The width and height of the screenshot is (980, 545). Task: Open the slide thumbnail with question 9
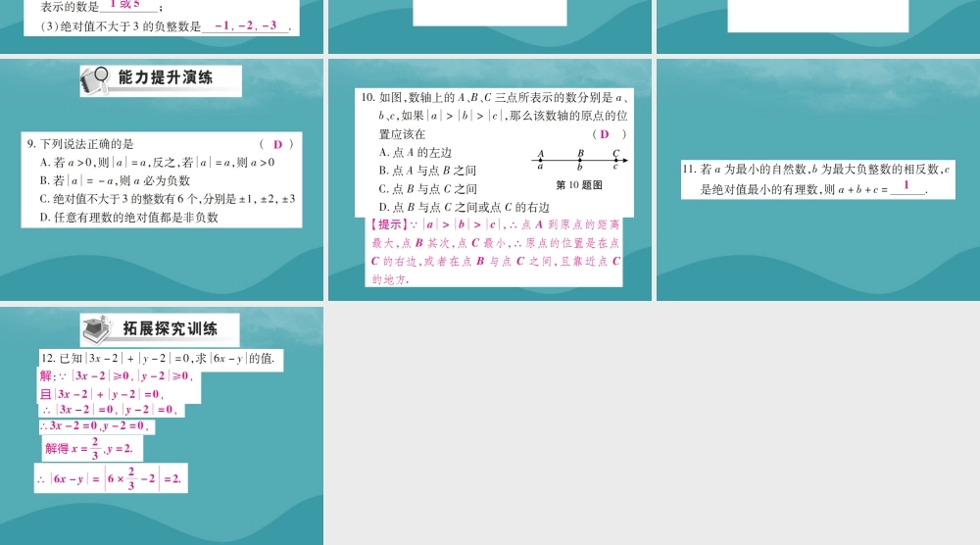pos(162,179)
